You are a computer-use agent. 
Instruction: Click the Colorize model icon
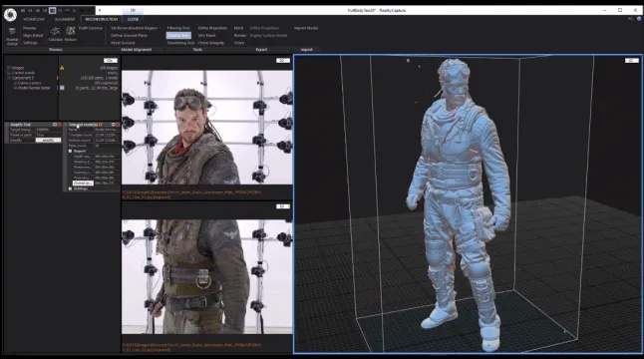pos(55,34)
